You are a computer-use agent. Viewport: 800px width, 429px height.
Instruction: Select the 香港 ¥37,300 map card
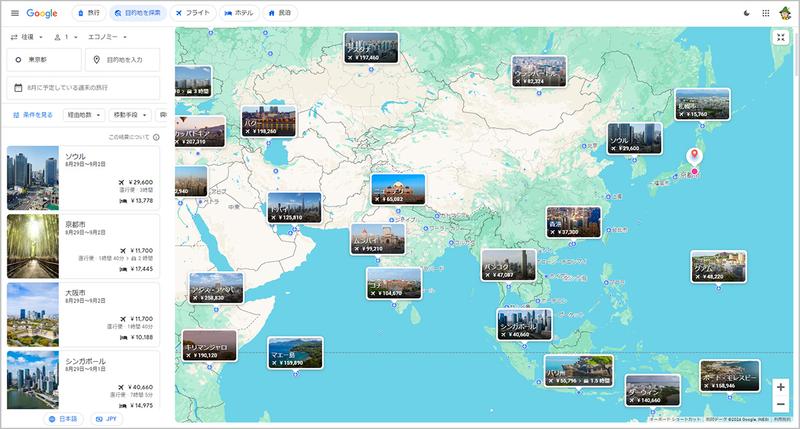[573, 222]
